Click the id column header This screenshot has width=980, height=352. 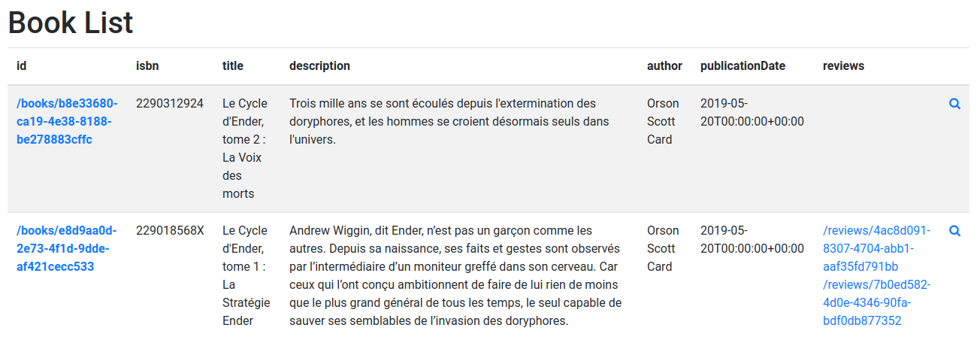pyautogui.click(x=22, y=65)
